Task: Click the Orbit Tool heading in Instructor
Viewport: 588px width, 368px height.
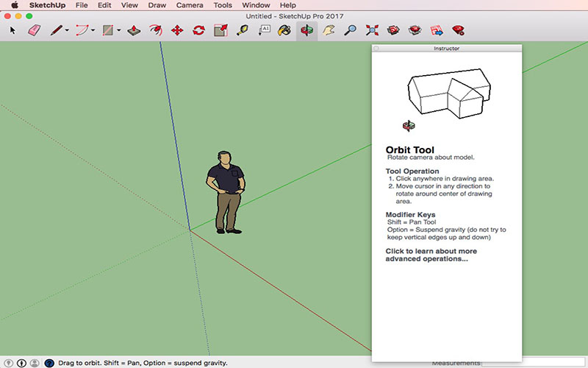Action: coord(410,150)
